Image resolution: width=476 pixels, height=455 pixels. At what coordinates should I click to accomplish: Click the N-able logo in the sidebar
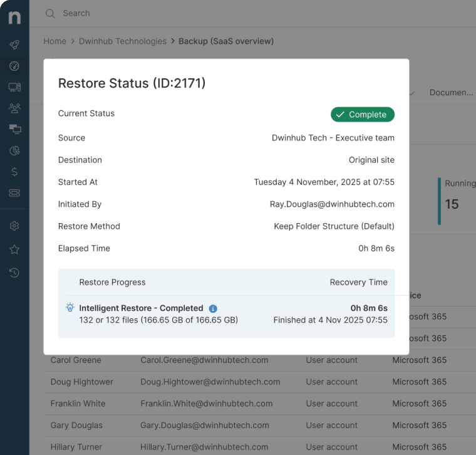[x=14, y=17]
